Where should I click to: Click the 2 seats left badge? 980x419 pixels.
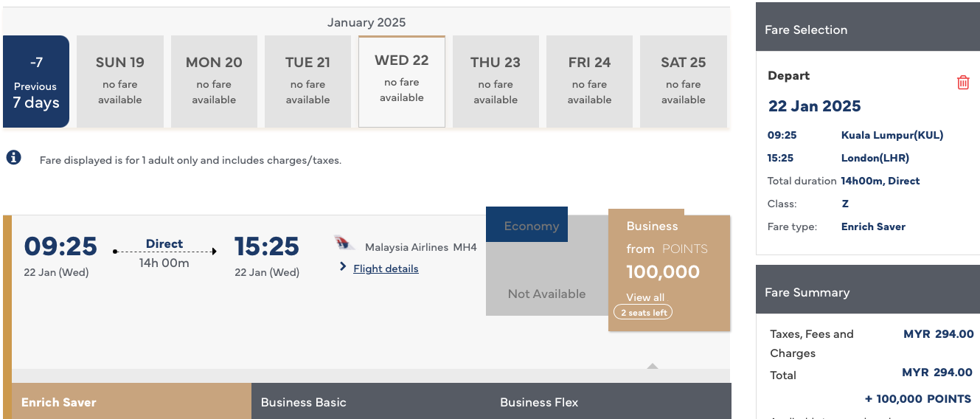[643, 313]
